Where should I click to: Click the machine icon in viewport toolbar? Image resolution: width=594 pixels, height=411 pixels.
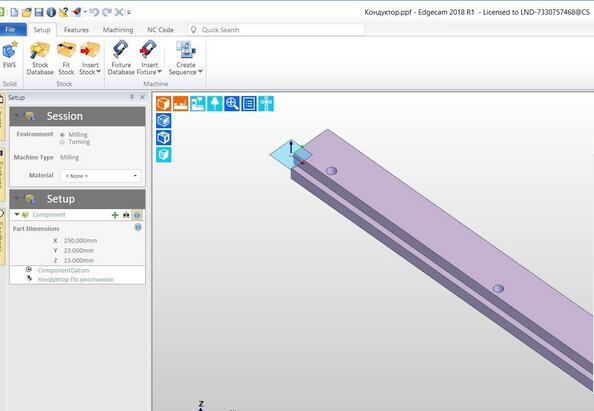point(198,103)
